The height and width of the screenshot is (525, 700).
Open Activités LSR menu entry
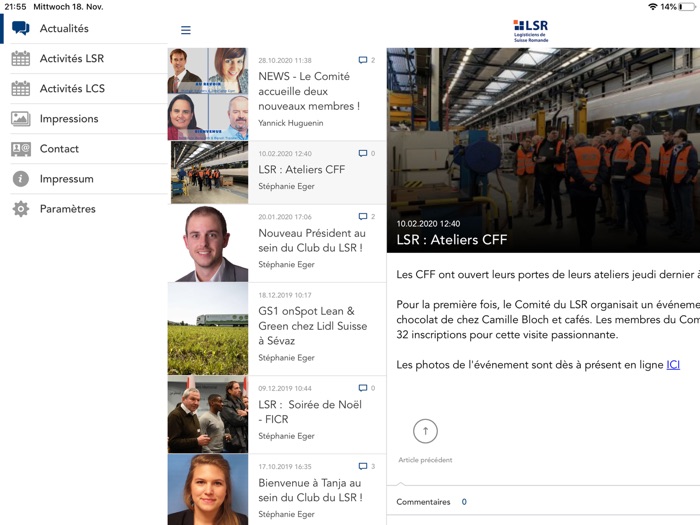coord(84,58)
